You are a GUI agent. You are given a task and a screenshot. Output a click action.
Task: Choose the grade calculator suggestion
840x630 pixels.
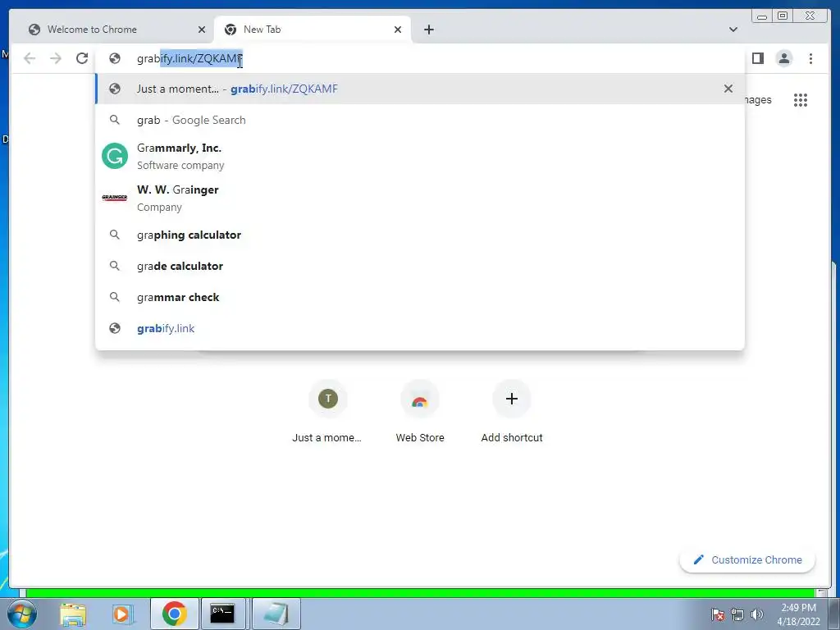pyautogui.click(x=419, y=266)
